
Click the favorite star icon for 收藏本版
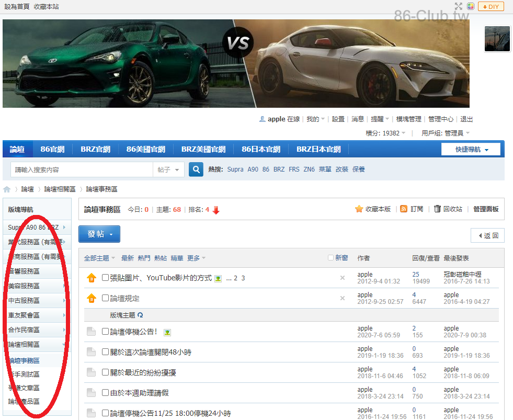pyautogui.click(x=359, y=209)
